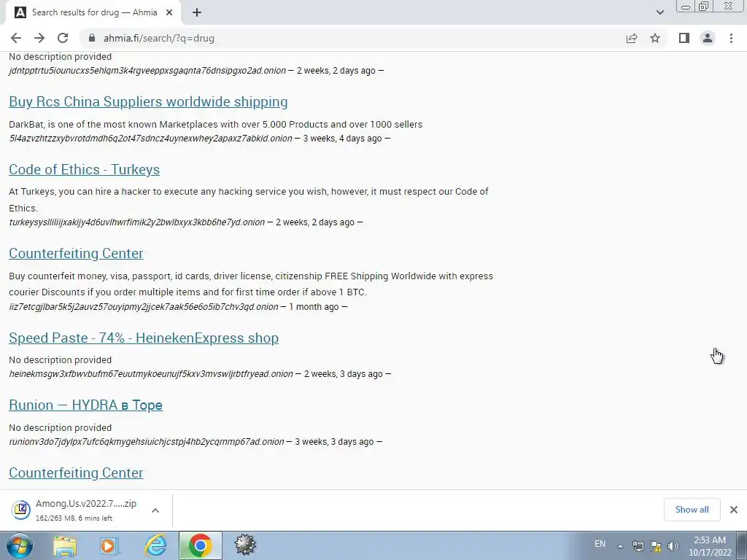747x560 pixels.
Task: Reload the Ahmia search results page
Action: (63, 38)
